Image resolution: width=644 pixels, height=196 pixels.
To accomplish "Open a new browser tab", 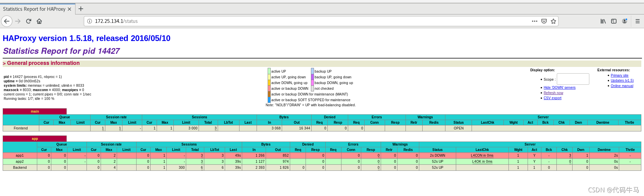I will pos(81,9).
